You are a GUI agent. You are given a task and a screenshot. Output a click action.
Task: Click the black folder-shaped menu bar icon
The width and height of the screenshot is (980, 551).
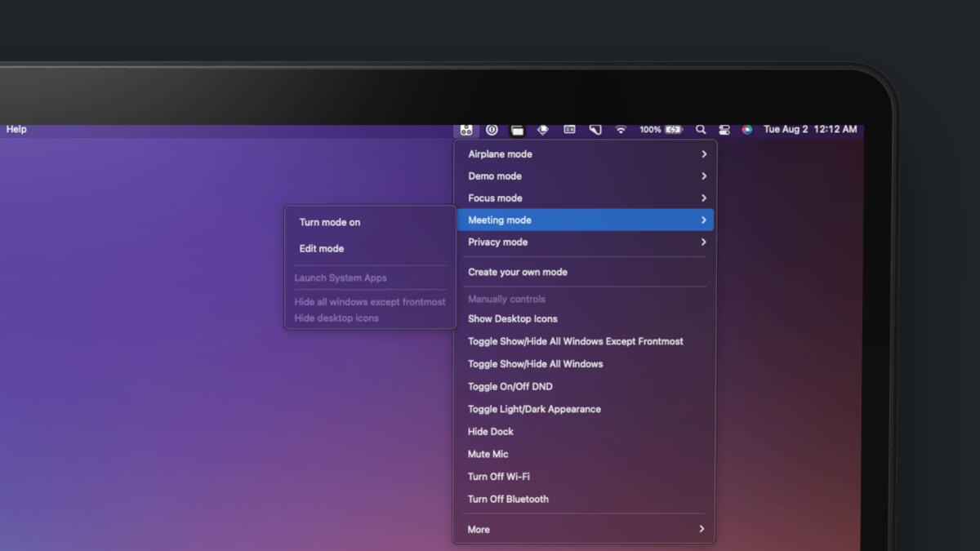[517, 130]
